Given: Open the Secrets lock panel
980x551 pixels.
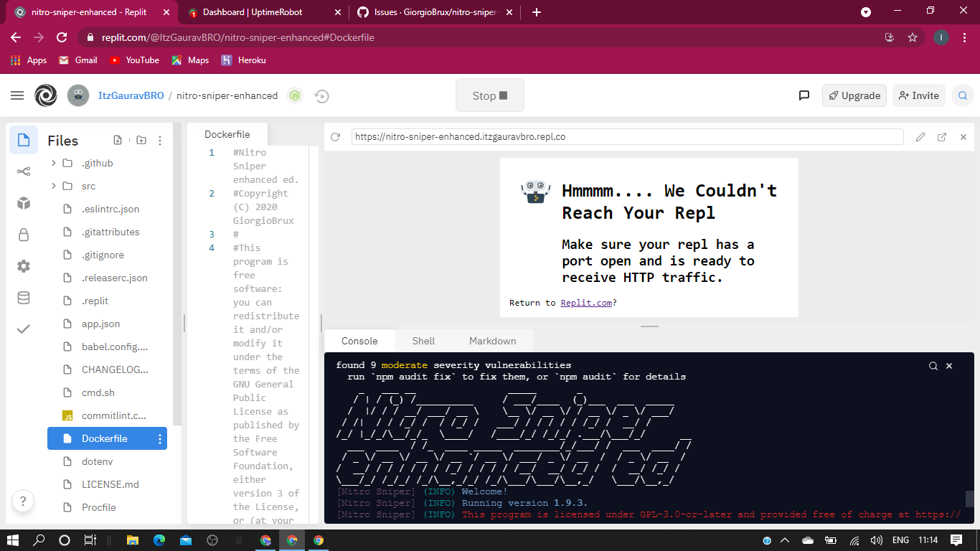Looking at the screenshot, I should point(24,235).
